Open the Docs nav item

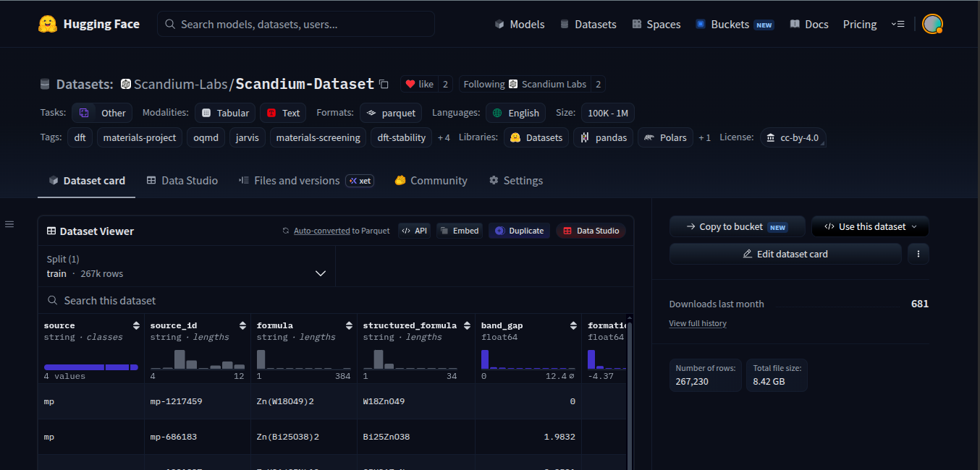pyautogui.click(x=809, y=24)
